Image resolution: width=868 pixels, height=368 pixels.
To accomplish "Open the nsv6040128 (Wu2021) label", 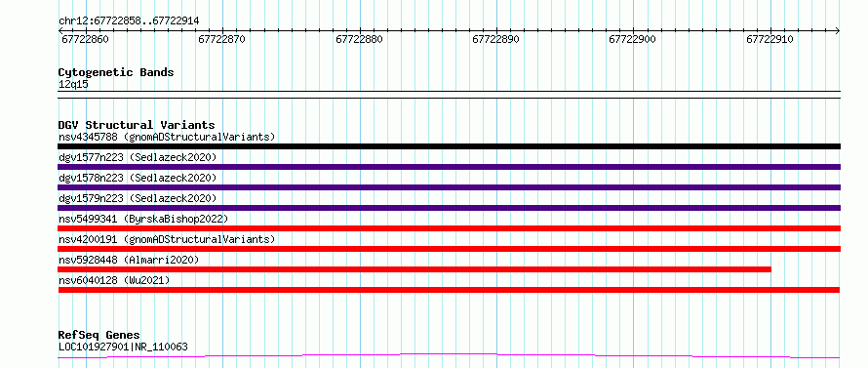I will (x=114, y=280).
